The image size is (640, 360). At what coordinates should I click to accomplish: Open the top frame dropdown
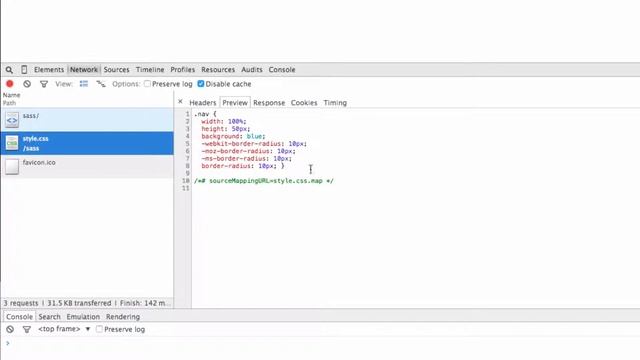pos(64,329)
